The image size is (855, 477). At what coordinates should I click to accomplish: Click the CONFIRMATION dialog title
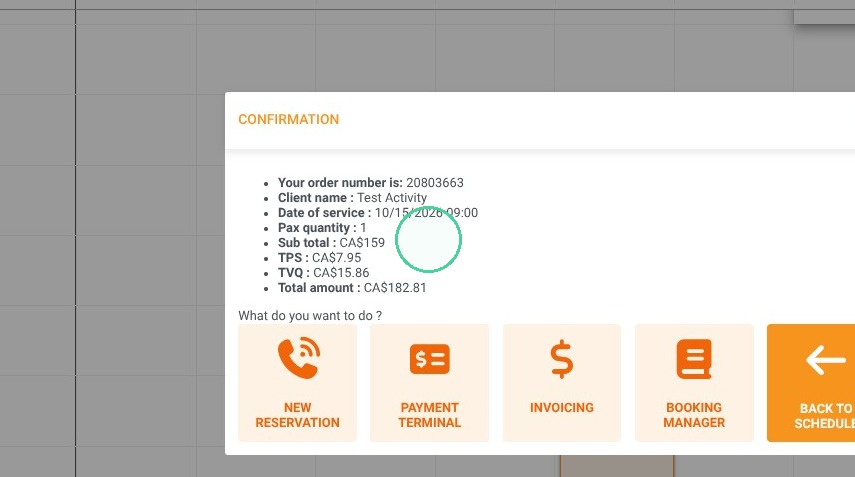(288, 119)
